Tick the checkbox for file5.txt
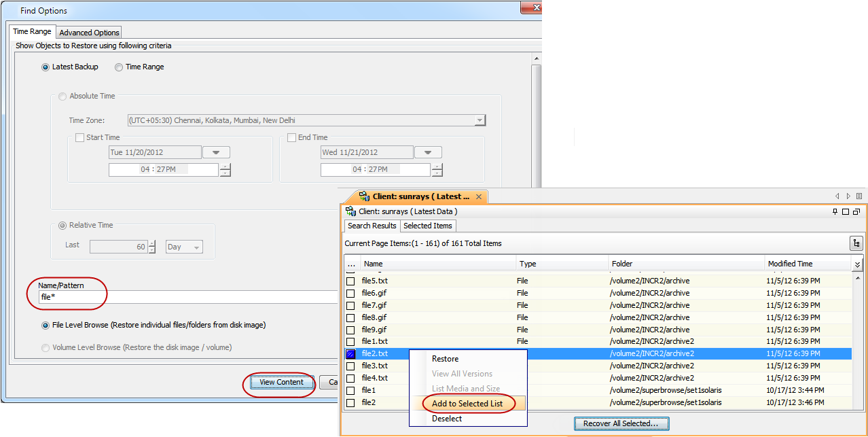This screenshot has height=437, width=868. (350, 281)
